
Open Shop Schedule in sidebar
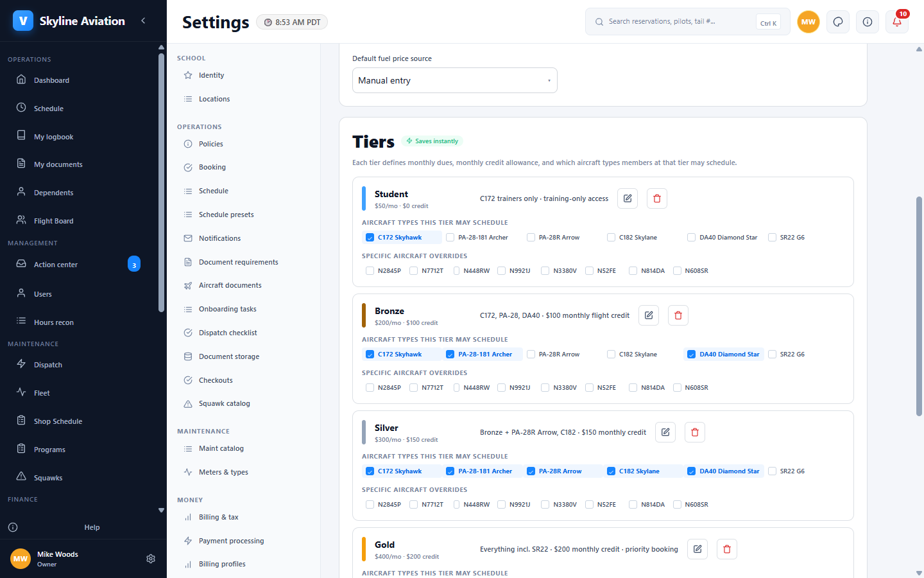pos(79,421)
